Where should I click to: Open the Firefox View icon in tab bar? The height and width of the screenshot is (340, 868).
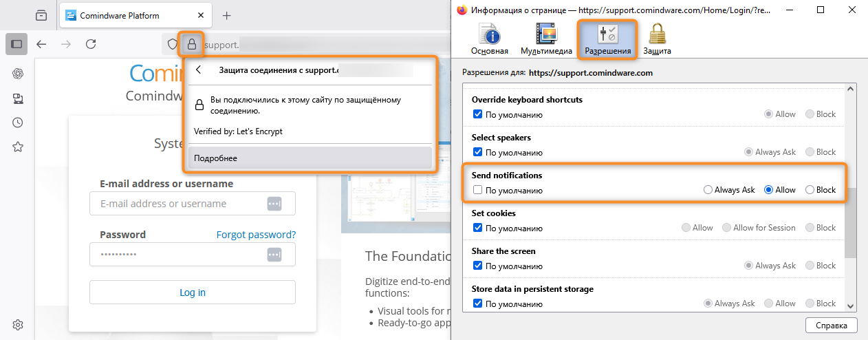tap(41, 15)
